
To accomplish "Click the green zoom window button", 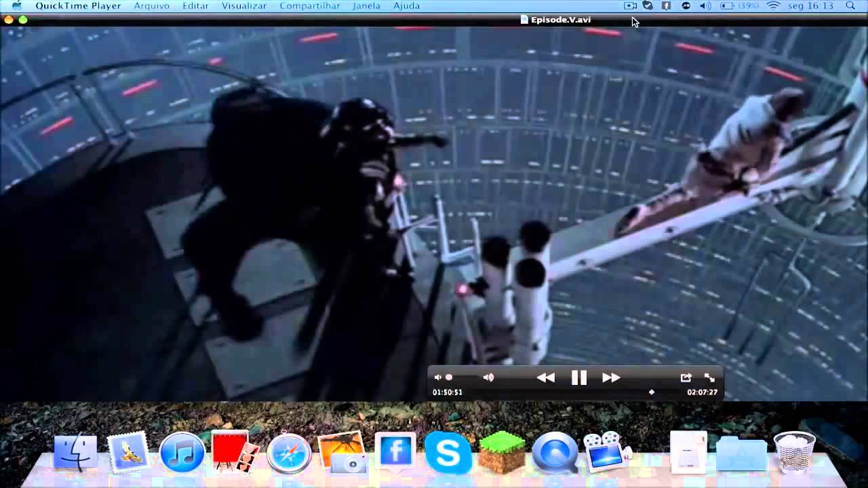I will tap(22, 20).
